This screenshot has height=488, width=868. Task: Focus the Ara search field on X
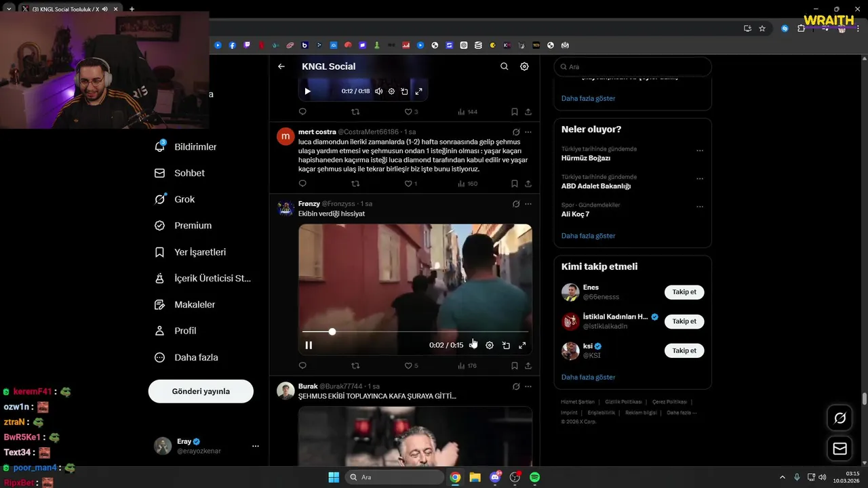point(633,67)
